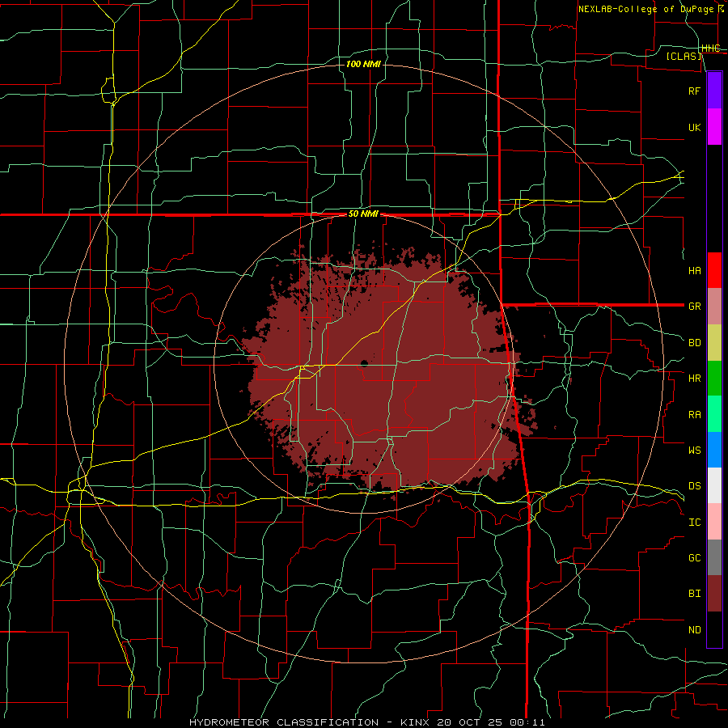
Task: Click the RF purple legend swatch
Action: click(714, 91)
